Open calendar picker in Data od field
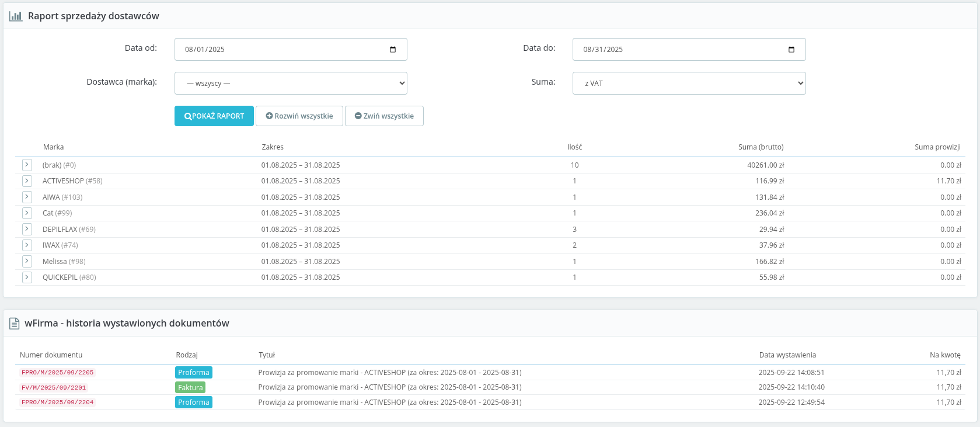The image size is (980, 427). (393, 50)
